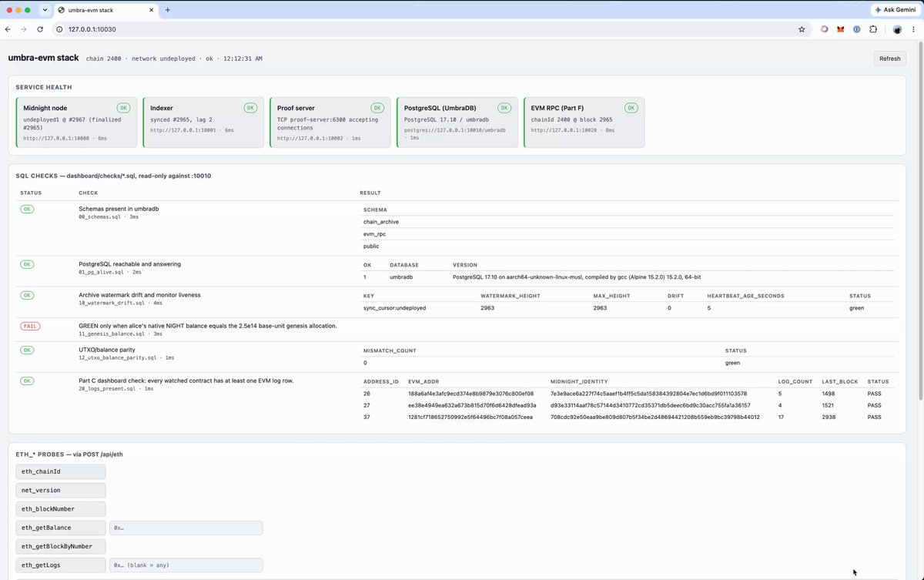Select the EVM RPC (Part F) card
This screenshot has height=580, width=924.
tap(584, 122)
